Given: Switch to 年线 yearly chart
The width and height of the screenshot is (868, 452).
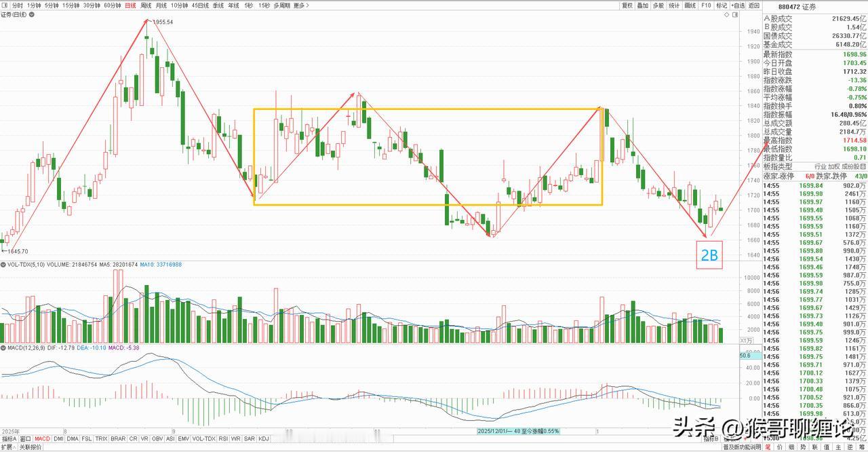Looking at the screenshot, I should tap(234, 5).
